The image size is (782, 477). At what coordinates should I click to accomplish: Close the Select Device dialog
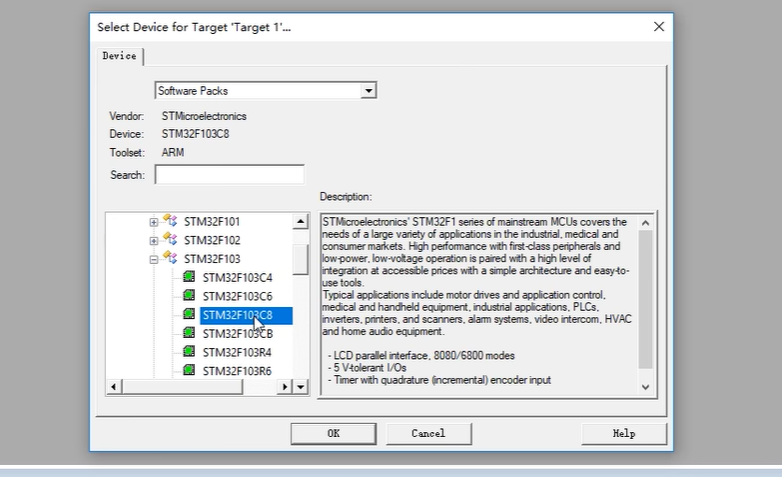pos(659,27)
